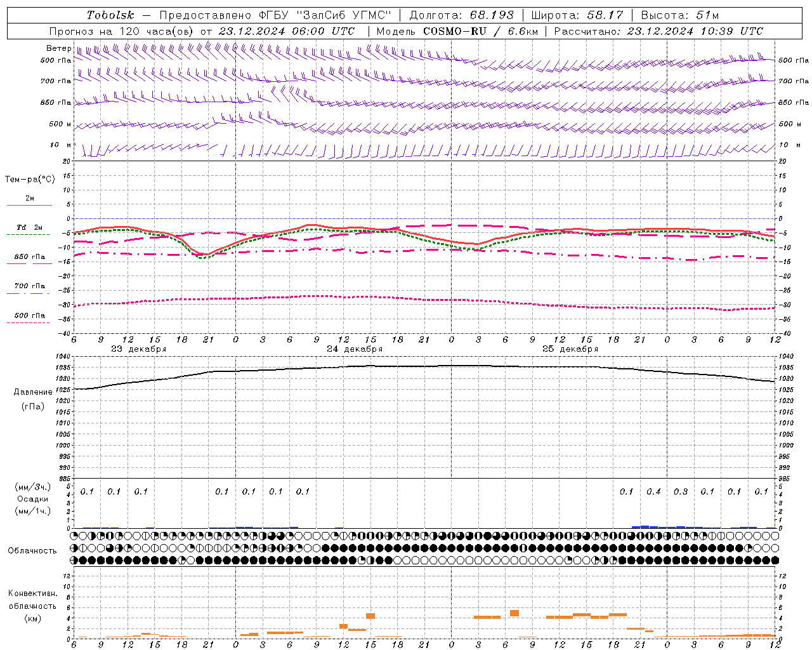Select the provider text ФГБУ "ЗапСиб УГМС"
Image resolution: width=812 pixels, height=650 pixels.
pos(325,15)
